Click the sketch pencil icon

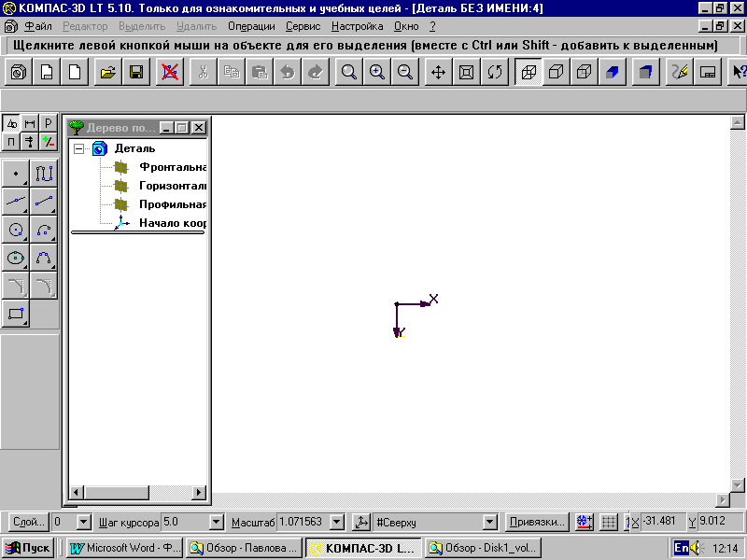[x=680, y=73]
